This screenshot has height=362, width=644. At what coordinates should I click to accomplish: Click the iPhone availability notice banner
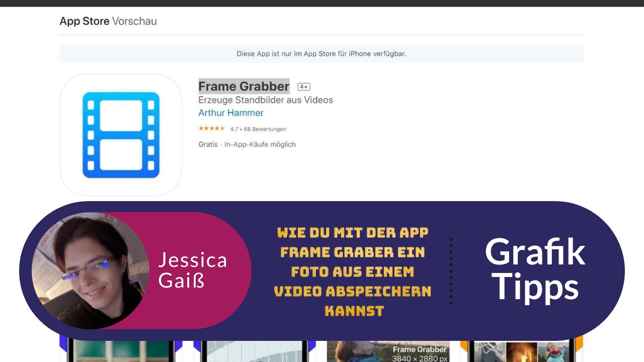(321, 54)
